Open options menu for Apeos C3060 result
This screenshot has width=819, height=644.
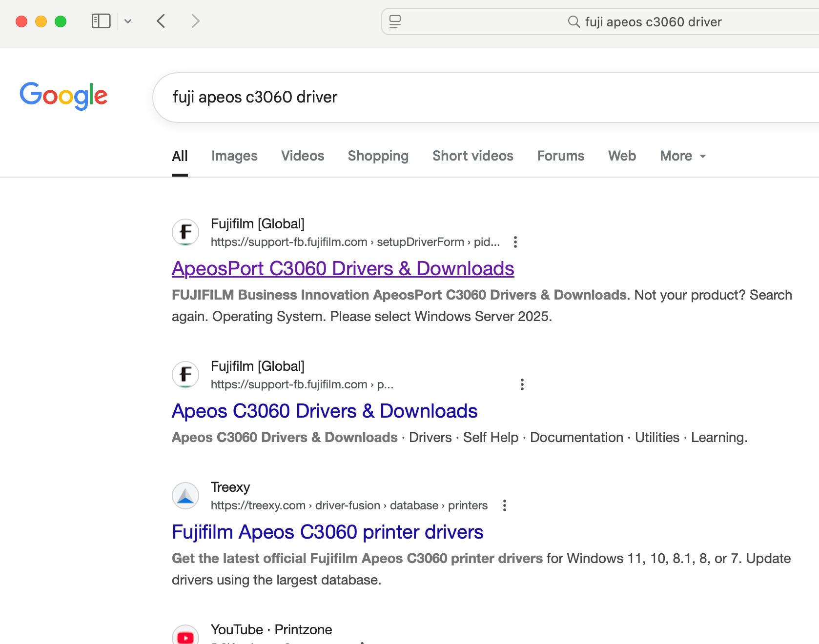pyautogui.click(x=522, y=384)
